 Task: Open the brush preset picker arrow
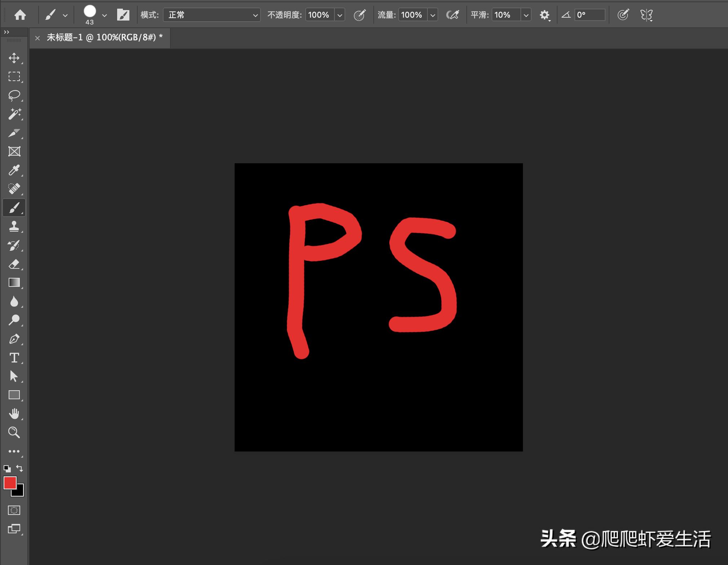tap(105, 15)
